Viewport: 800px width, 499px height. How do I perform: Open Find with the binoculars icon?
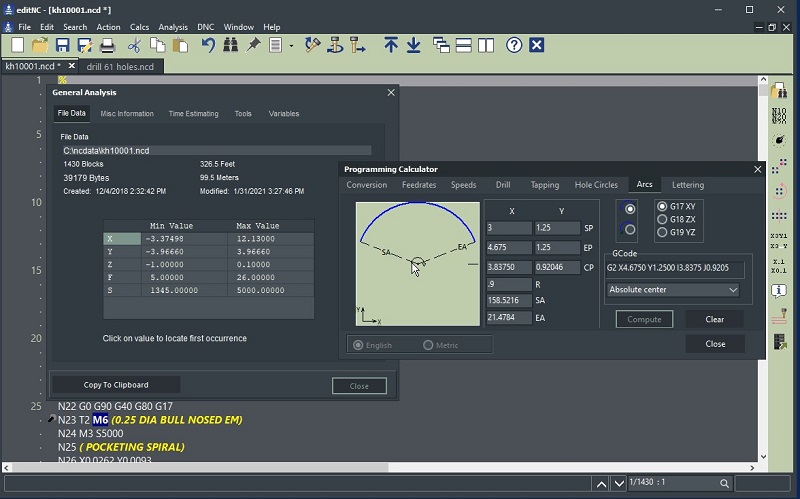[231, 45]
